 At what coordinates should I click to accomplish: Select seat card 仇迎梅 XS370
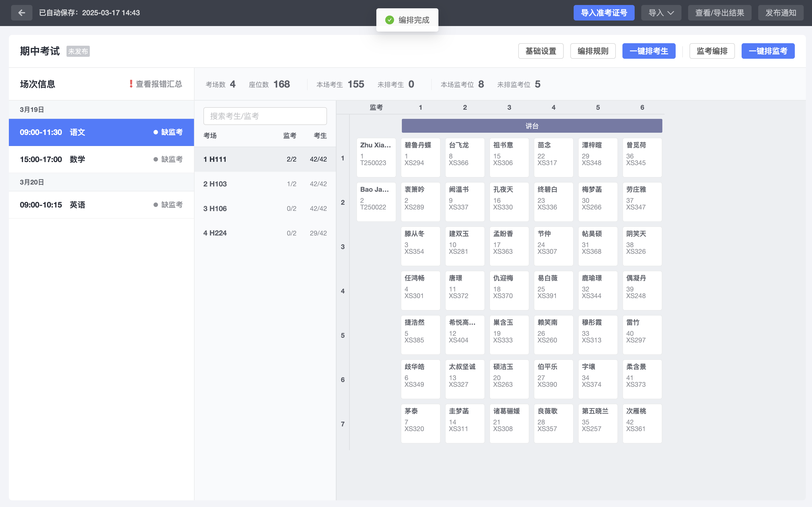pos(509,290)
